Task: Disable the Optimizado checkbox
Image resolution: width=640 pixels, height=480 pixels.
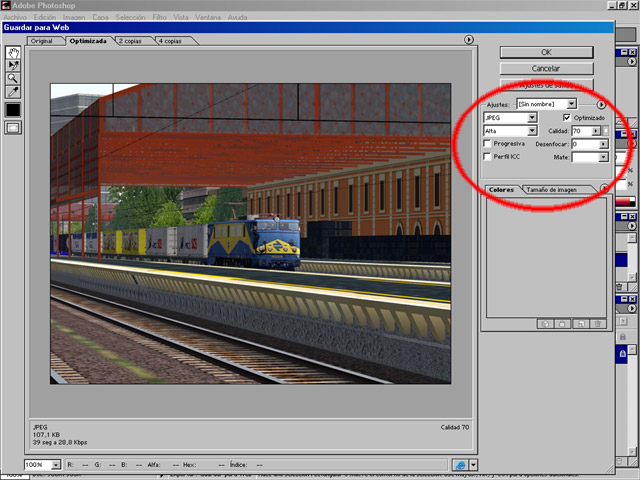Action: [x=566, y=118]
